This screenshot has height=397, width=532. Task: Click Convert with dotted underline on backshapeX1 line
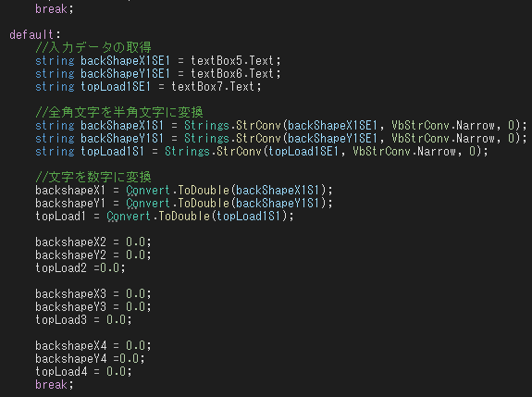(148, 191)
